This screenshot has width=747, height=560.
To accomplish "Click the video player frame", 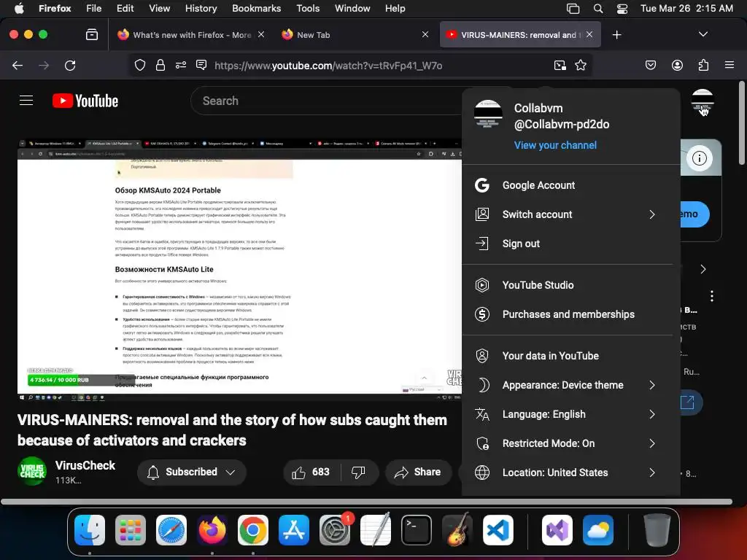I will click(239, 270).
